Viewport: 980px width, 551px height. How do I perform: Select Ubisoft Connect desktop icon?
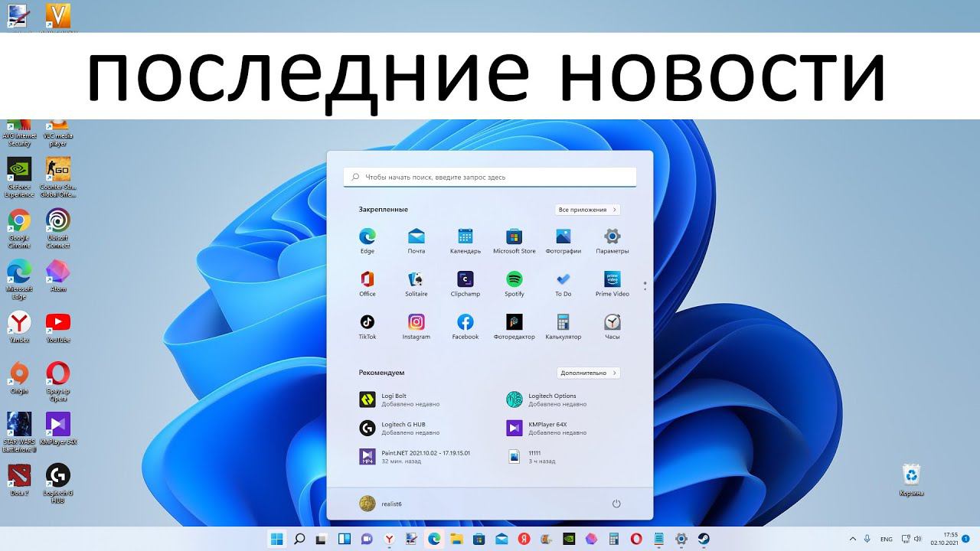coord(58,229)
